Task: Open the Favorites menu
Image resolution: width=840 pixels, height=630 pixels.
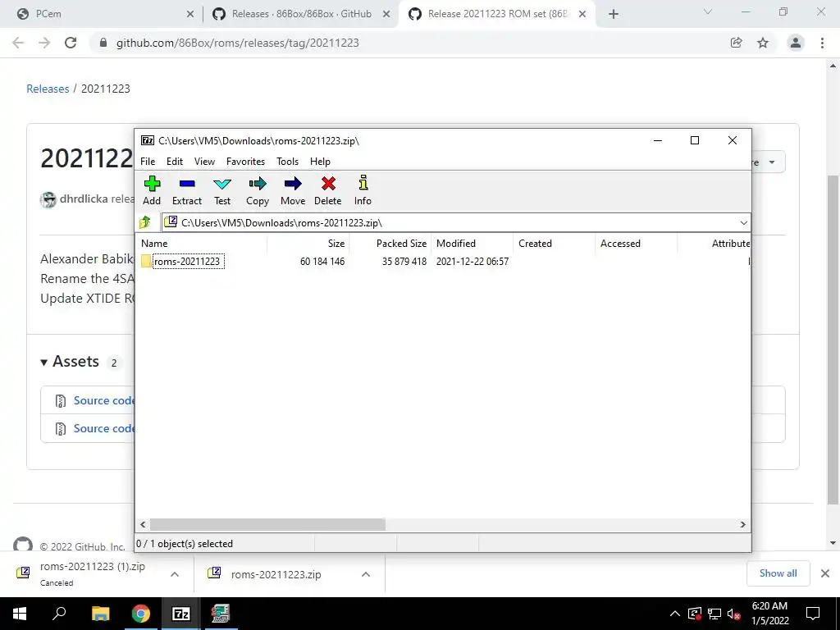Action: tap(245, 162)
